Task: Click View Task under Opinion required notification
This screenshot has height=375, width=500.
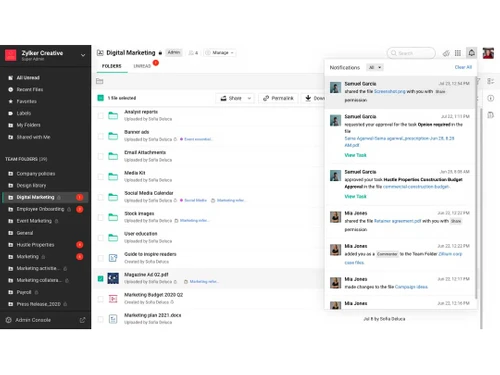Action: 355,155
